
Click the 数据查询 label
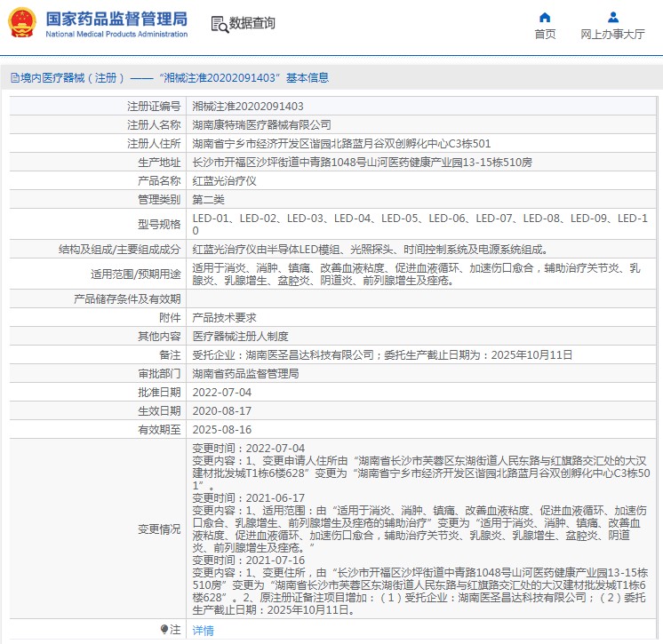coord(252,23)
